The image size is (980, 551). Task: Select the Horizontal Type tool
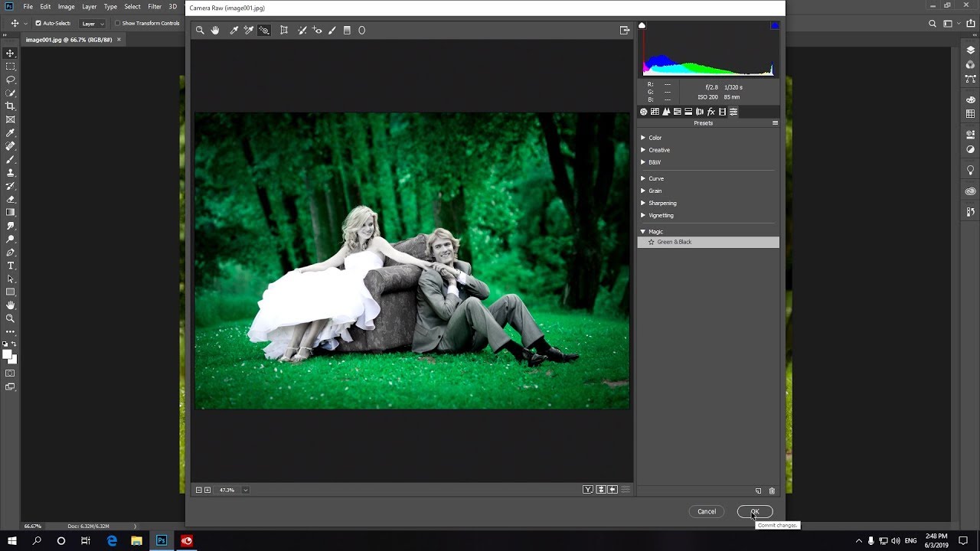10,266
